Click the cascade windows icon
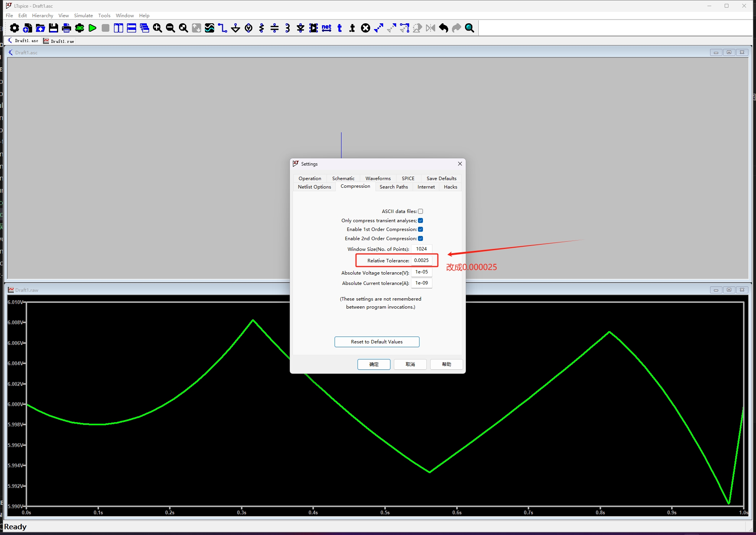 click(x=145, y=28)
